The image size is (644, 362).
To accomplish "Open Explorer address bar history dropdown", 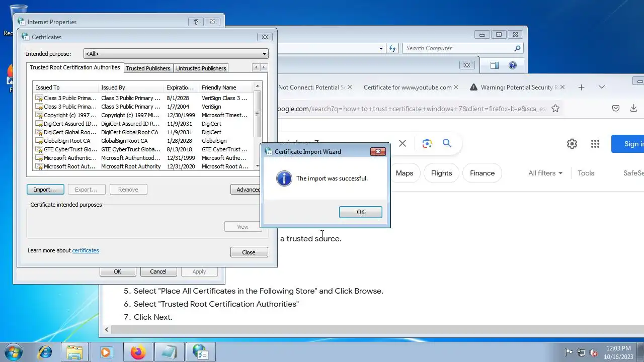I will coord(381,48).
